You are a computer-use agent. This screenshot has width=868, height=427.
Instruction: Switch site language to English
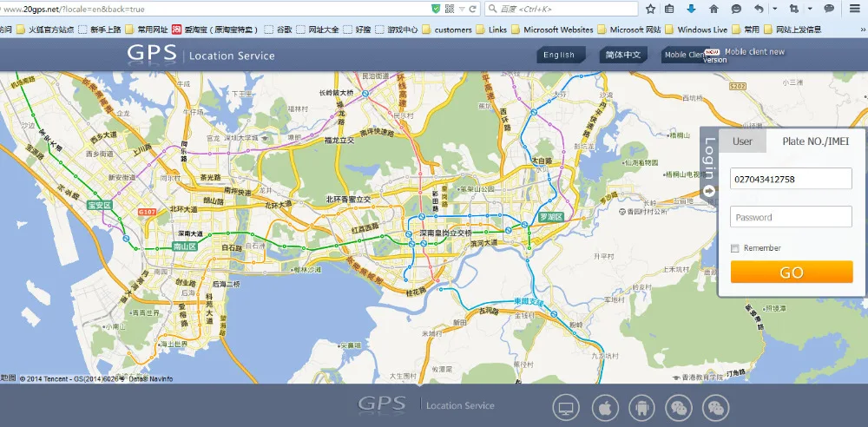pos(559,55)
